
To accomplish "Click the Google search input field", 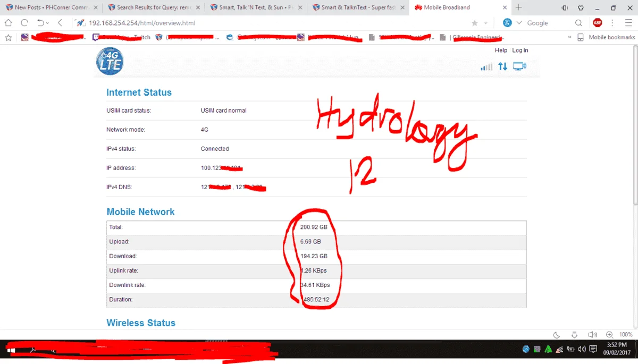I will tap(549, 23).
